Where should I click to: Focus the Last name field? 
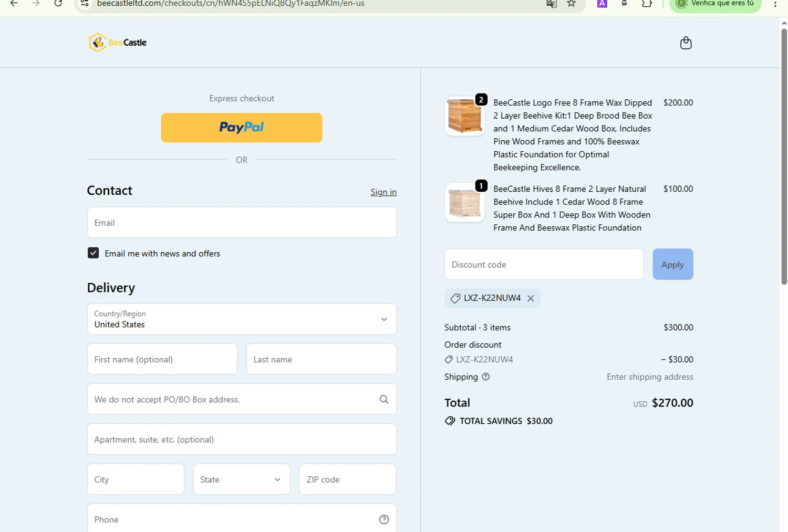click(x=322, y=359)
